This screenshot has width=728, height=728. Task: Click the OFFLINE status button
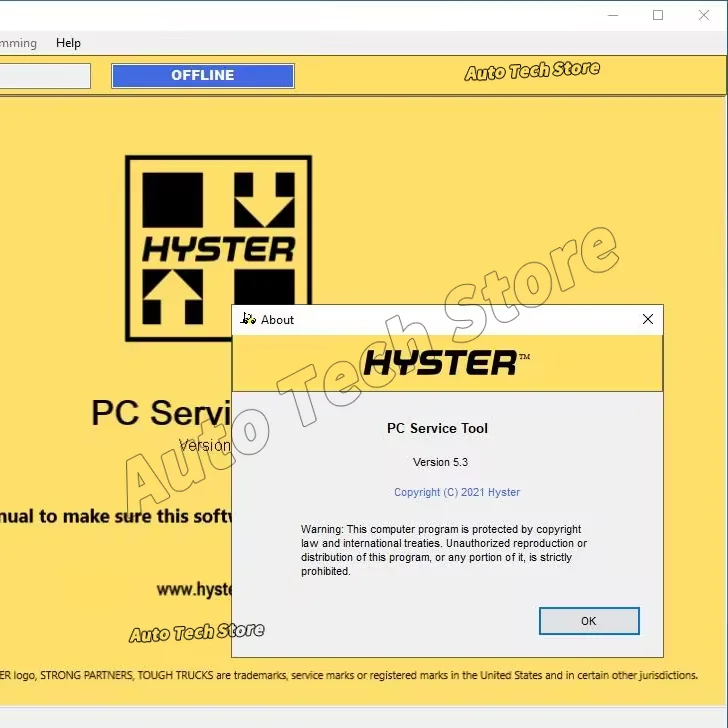202,75
